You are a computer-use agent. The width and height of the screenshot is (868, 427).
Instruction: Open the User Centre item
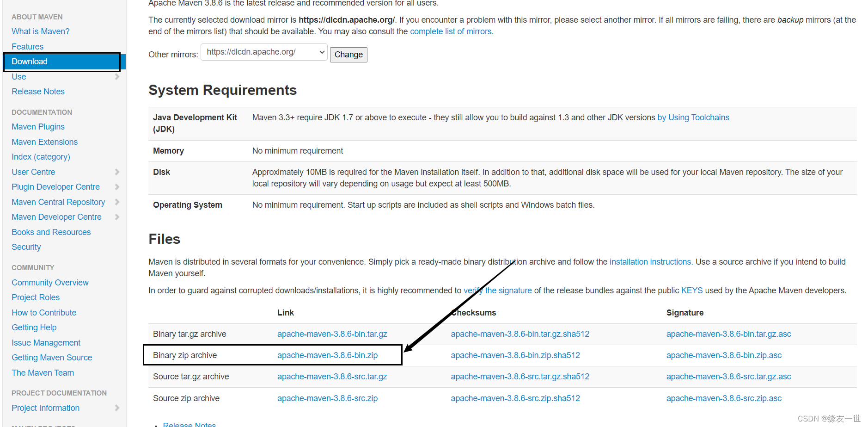[x=33, y=172]
